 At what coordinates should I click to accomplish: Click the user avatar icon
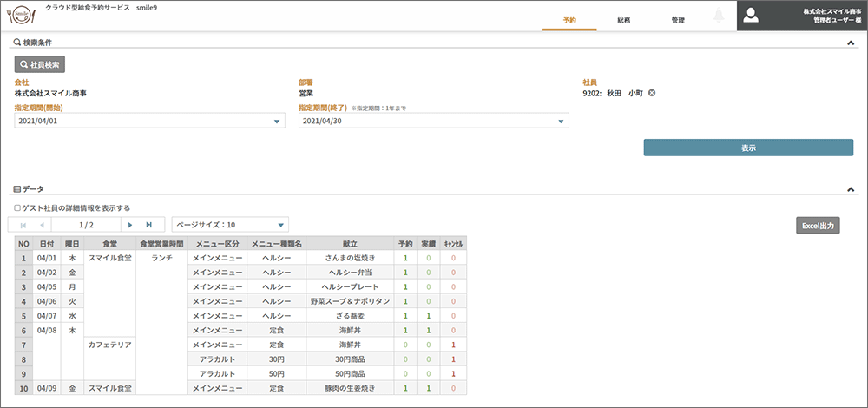751,16
